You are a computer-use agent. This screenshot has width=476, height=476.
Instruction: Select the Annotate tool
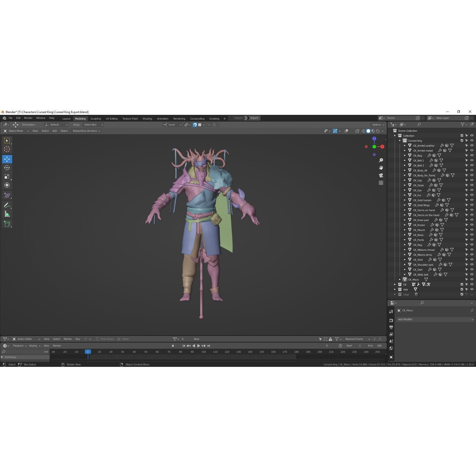tap(7, 205)
